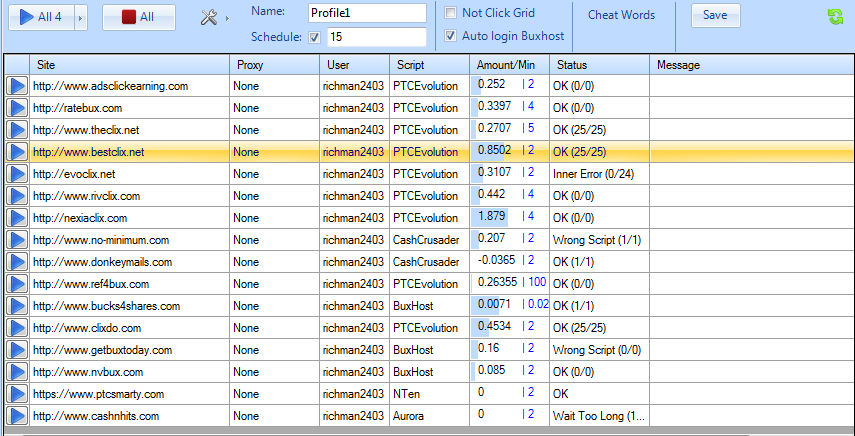Run getbuxtoday.com row play icon
The height and width of the screenshot is (436, 855).
click(x=17, y=350)
